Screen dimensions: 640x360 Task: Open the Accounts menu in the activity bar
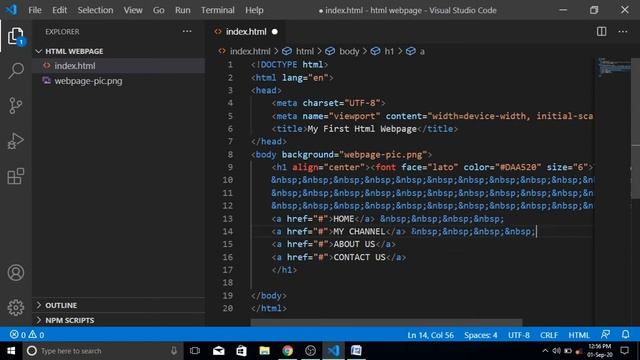click(16, 273)
